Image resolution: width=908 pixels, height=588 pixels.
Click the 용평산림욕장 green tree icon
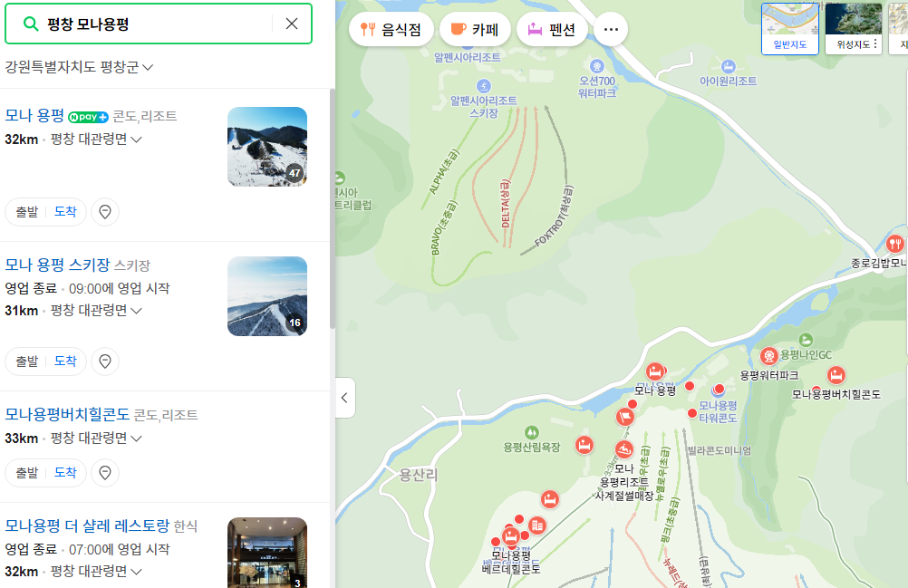click(x=532, y=432)
